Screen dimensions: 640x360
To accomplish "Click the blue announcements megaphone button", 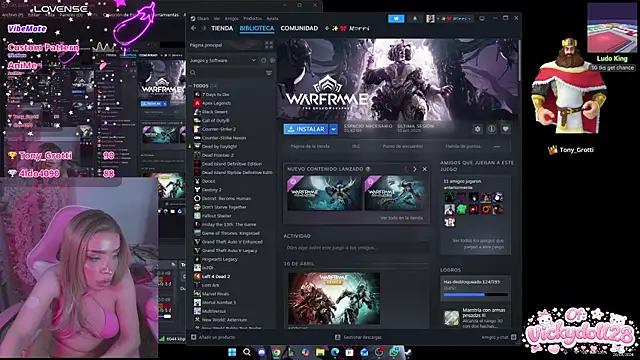I will [x=396, y=19].
